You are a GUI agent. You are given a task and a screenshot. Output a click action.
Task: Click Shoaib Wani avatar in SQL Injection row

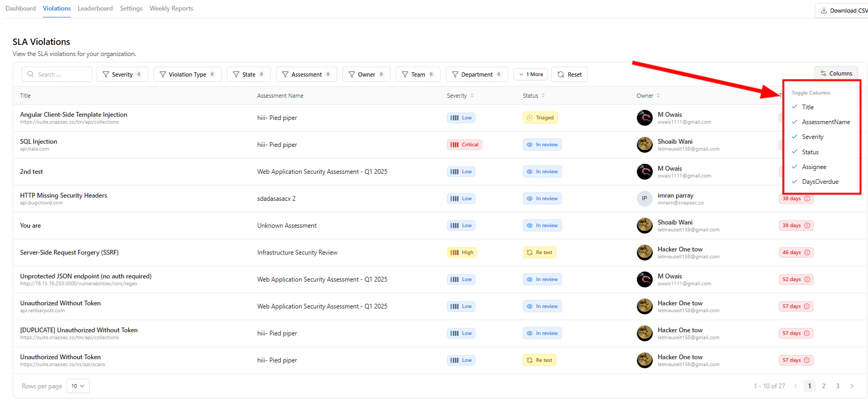pyautogui.click(x=645, y=145)
